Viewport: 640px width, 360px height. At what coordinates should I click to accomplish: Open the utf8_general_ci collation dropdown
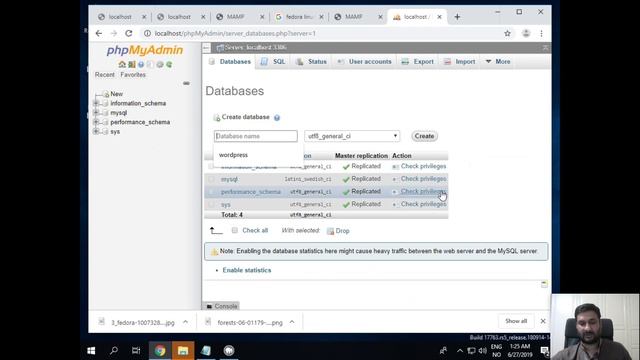[352, 136]
